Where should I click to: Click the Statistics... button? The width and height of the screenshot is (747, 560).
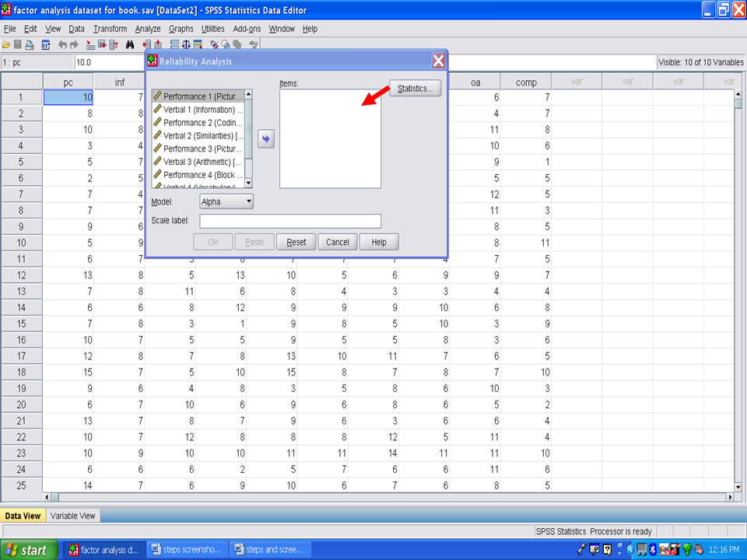(416, 89)
